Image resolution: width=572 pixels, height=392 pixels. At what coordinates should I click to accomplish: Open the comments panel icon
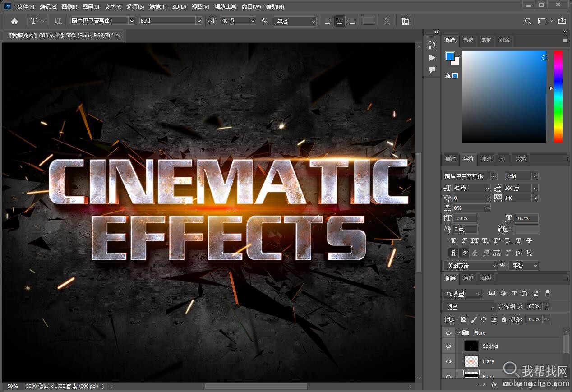[432, 70]
